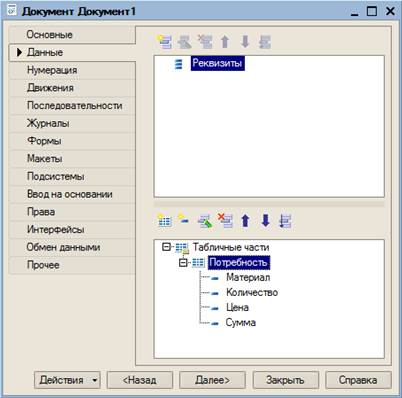Open Справка help button
The height and width of the screenshot is (398, 402).
(358, 380)
